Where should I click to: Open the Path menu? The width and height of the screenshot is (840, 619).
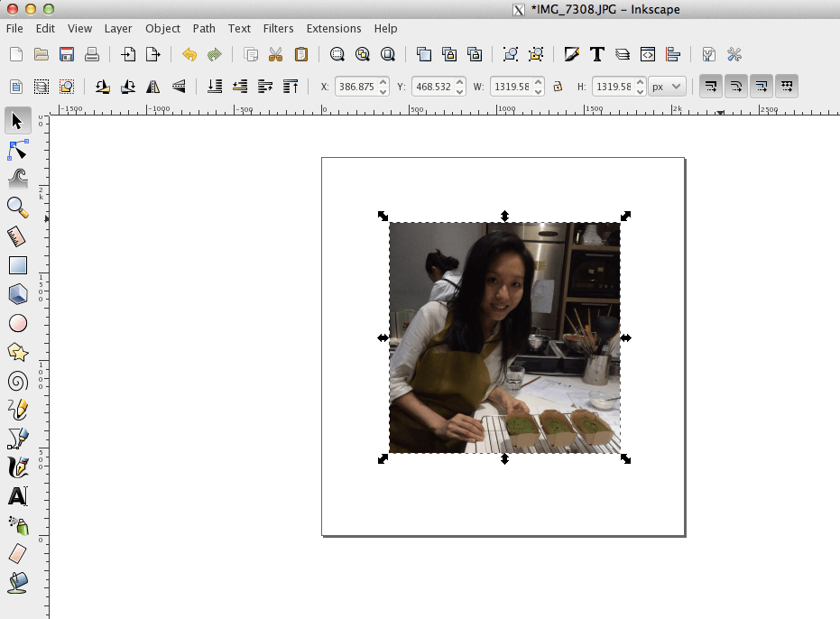pyautogui.click(x=204, y=28)
